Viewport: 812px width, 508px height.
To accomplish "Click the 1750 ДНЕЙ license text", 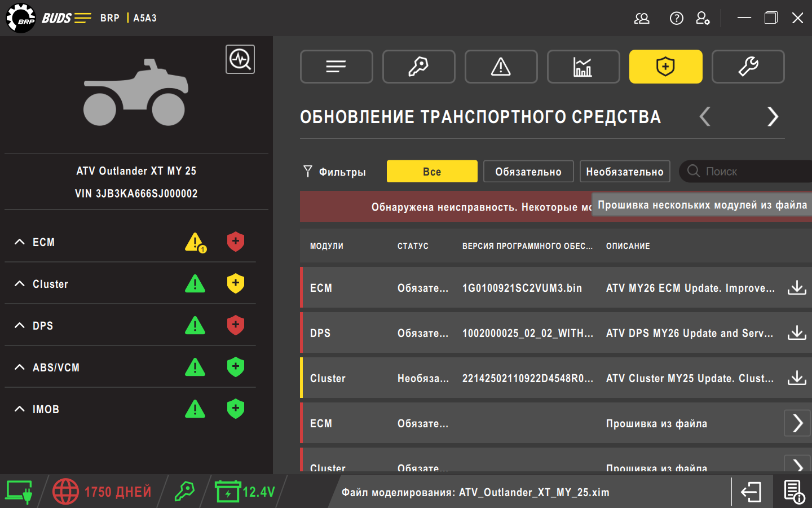I will pos(118,492).
